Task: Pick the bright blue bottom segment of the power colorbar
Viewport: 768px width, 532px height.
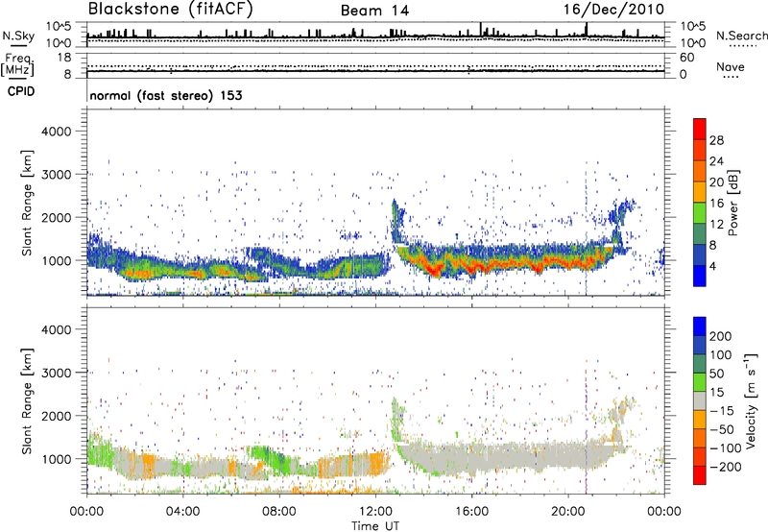Action: [700, 276]
